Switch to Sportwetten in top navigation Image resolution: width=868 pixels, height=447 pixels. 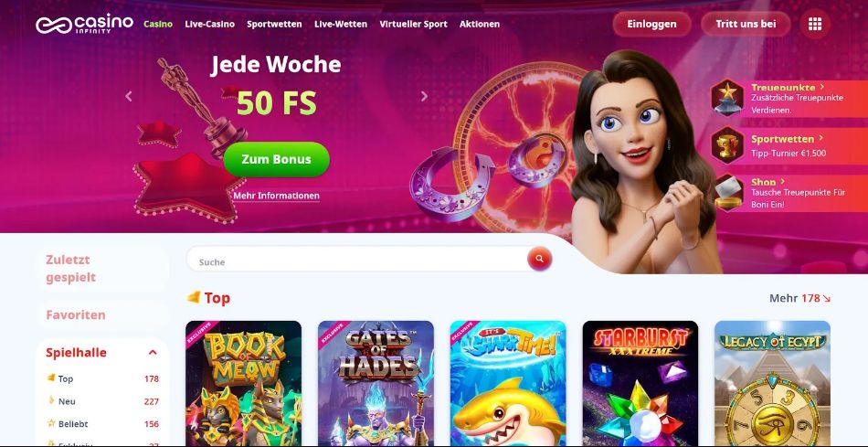click(x=275, y=25)
